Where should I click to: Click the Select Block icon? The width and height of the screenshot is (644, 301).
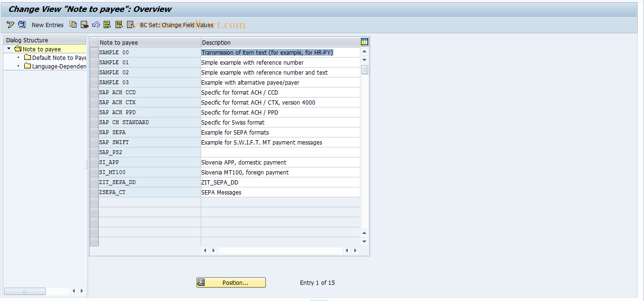click(x=118, y=24)
